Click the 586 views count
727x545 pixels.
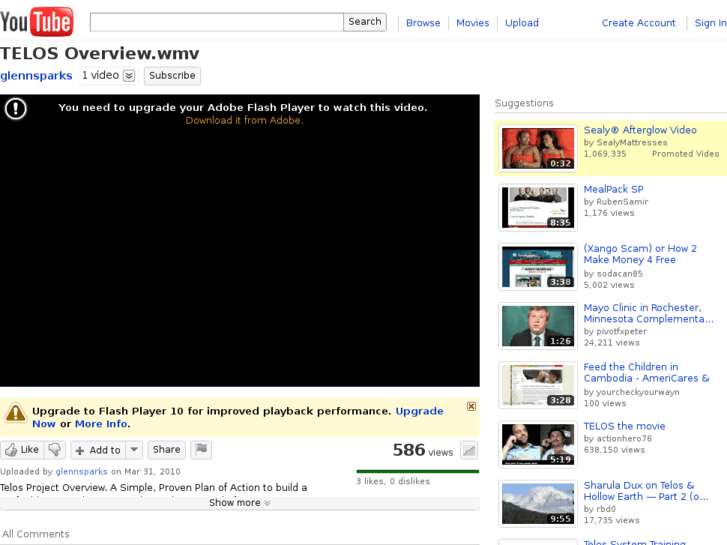point(423,450)
